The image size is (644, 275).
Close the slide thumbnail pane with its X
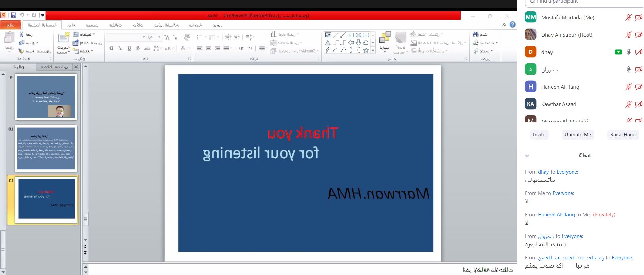click(x=76, y=67)
